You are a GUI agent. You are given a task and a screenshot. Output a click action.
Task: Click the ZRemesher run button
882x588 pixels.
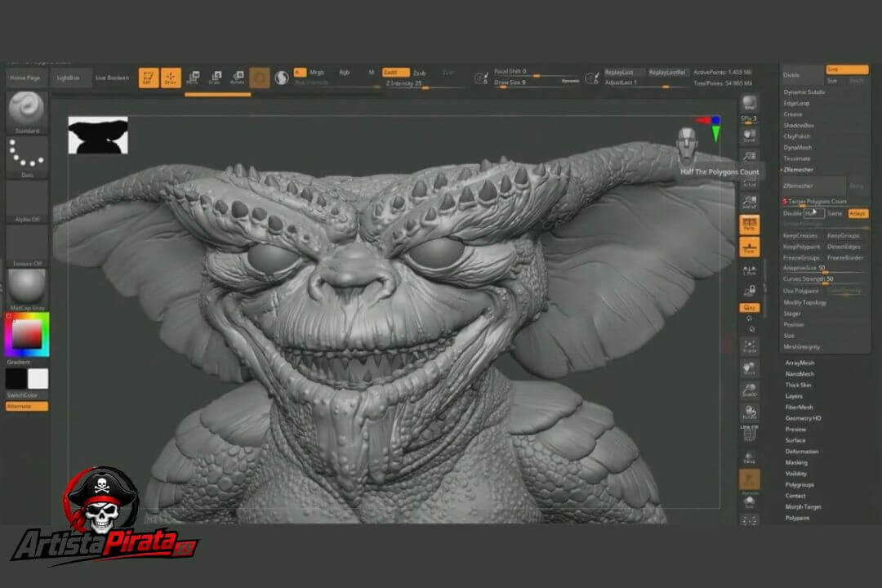pos(813,185)
